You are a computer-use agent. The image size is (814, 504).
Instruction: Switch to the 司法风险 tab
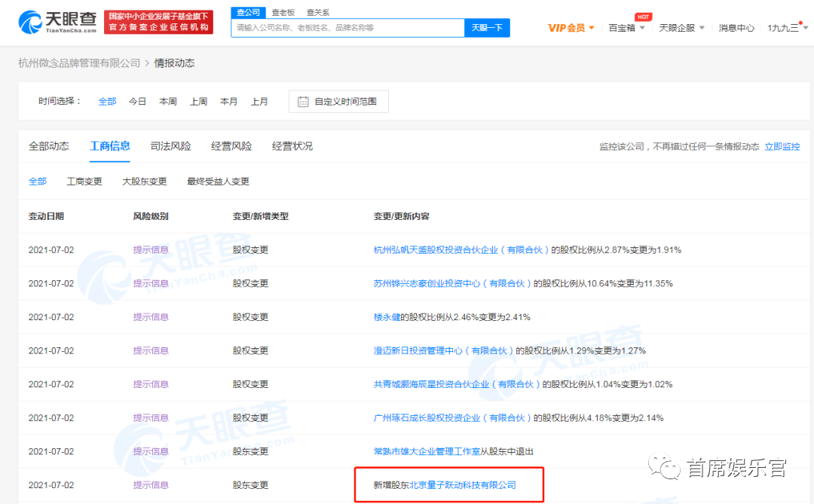pos(171,146)
